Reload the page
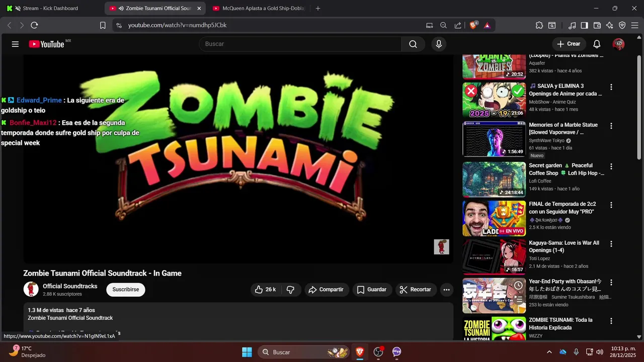The width and height of the screenshot is (644, 362). (34, 25)
